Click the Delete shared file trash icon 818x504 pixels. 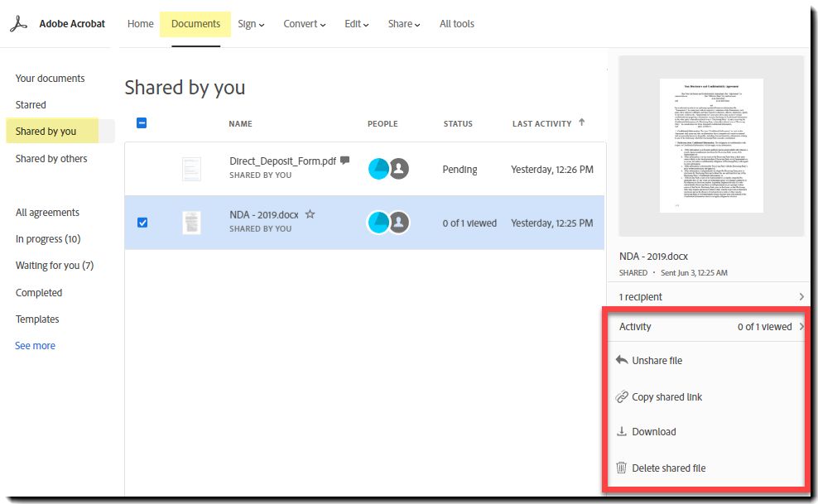(621, 468)
